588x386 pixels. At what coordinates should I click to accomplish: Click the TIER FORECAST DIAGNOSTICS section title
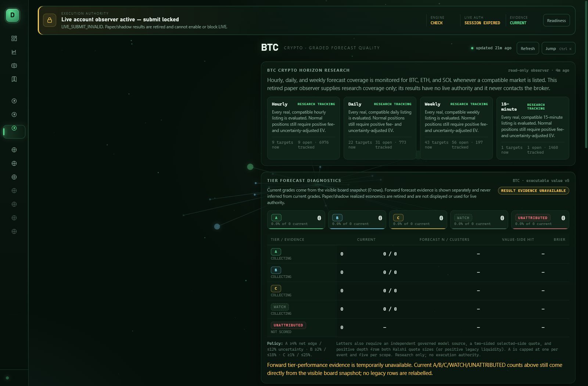click(x=304, y=181)
